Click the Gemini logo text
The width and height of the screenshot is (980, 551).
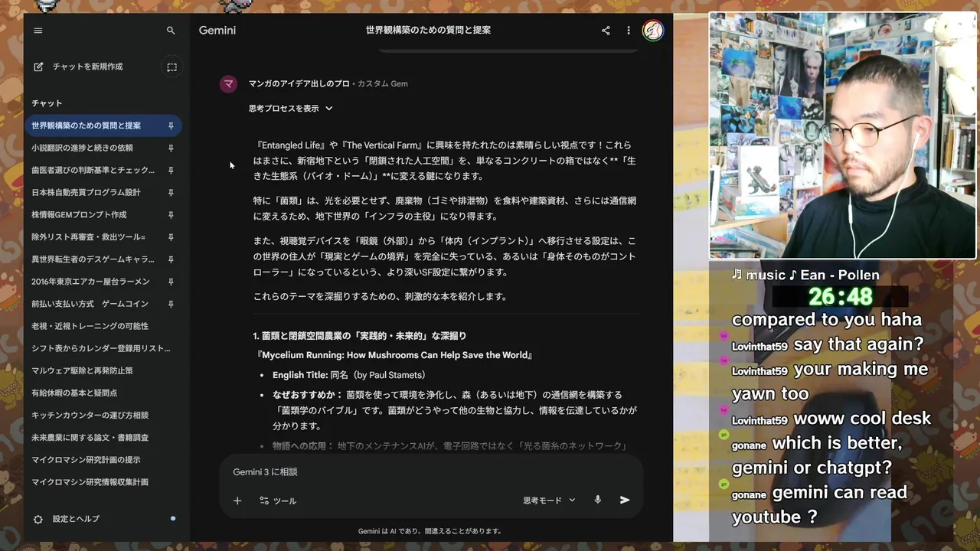217,31
